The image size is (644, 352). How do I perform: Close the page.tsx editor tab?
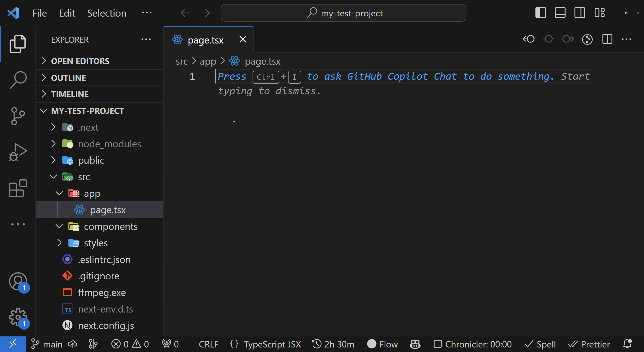(x=243, y=39)
